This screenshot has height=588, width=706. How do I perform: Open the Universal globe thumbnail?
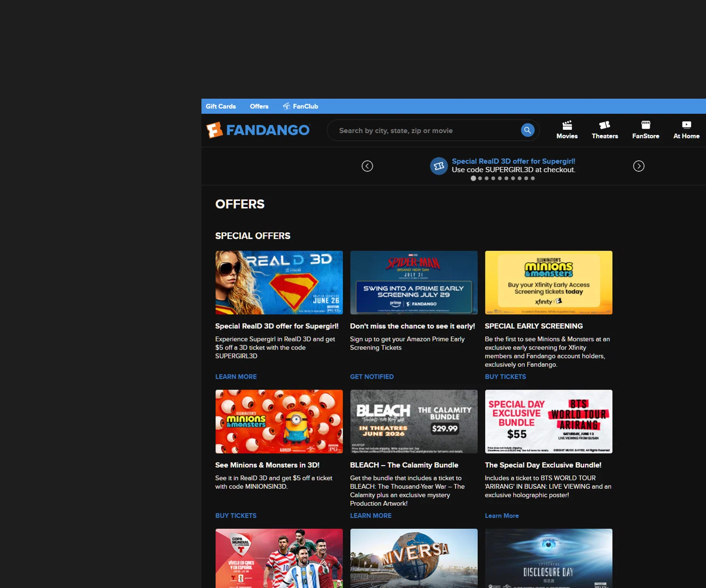[x=414, y=558]
